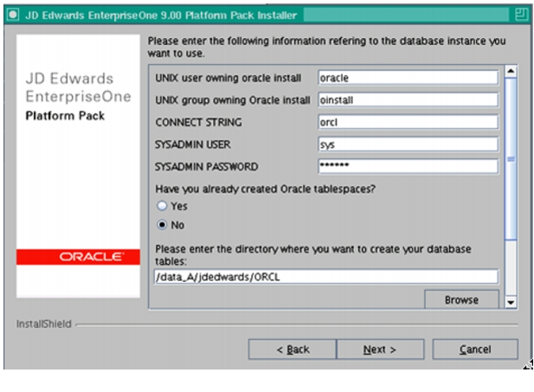The width and height of the screenshot is (534, 392).
Task: Click the window menu icon in title bar
Action: click(x=13, y=15)
